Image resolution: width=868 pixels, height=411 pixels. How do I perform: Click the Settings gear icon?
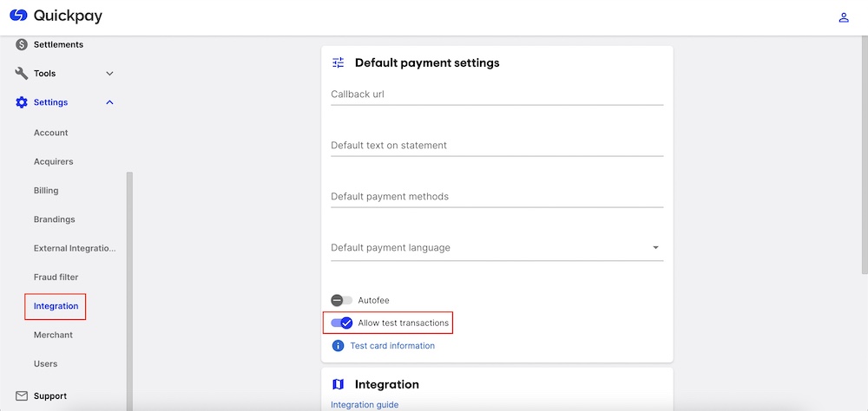click(x=22, y=102)
